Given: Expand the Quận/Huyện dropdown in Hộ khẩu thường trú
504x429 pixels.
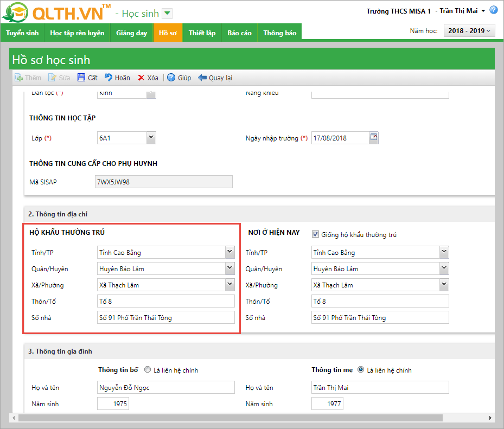Looking at the screenshot, I should pyautogui.click(x=229, y=268).
